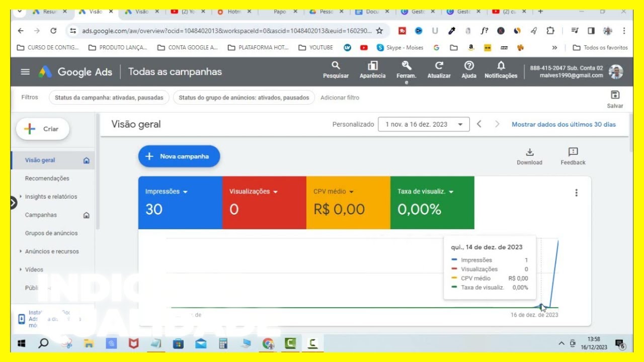Image resolution: width=644 pixels, height=362 pixels.
Task: Click the account profile avatar
Action: (616, 72)
